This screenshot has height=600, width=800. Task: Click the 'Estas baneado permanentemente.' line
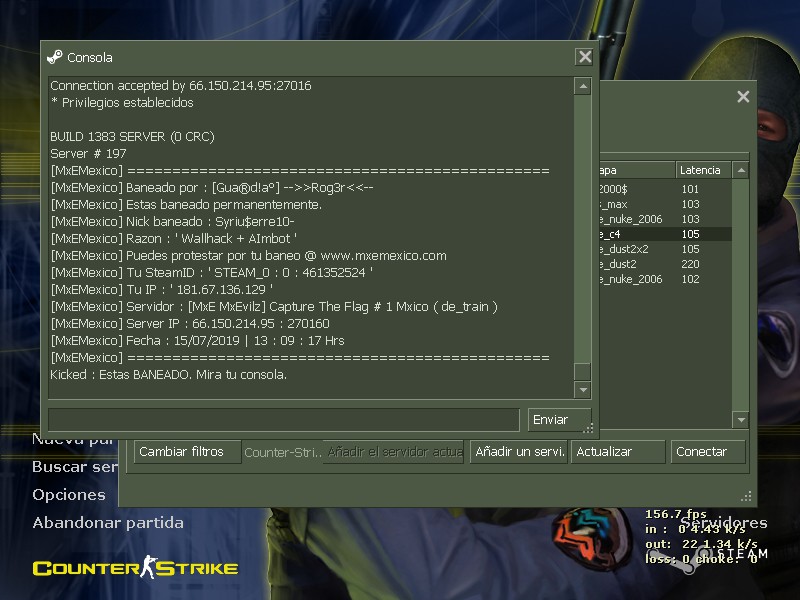[x=186, y=205]
